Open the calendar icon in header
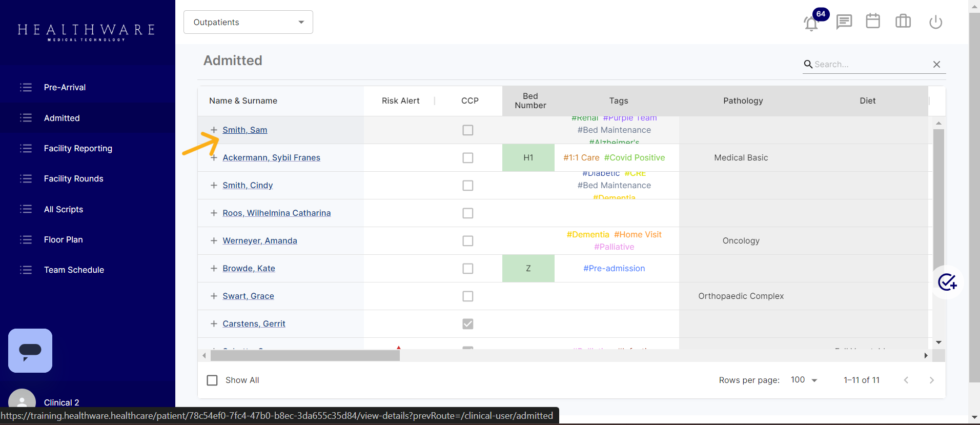Screen dimensions: 980x425 click(872, 22)
